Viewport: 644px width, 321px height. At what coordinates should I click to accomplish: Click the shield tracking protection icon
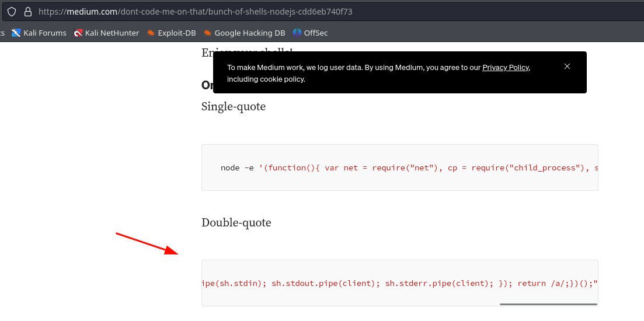(x=12, y=12)
